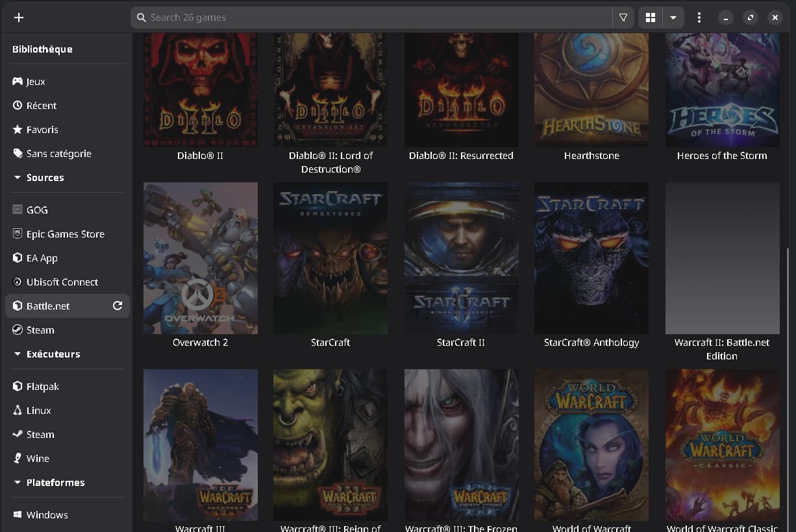Select EA App source label
This screenshot has height=532, width=796.
coord(42,258)
